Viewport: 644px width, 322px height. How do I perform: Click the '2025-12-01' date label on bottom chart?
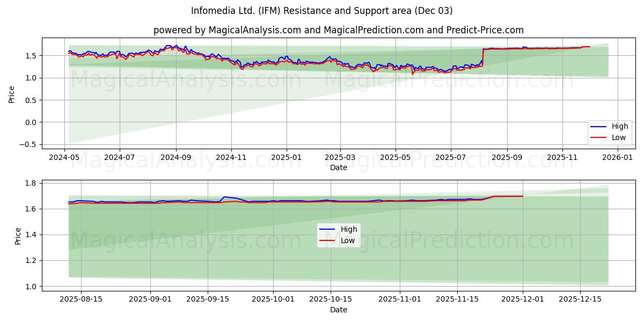523,299
